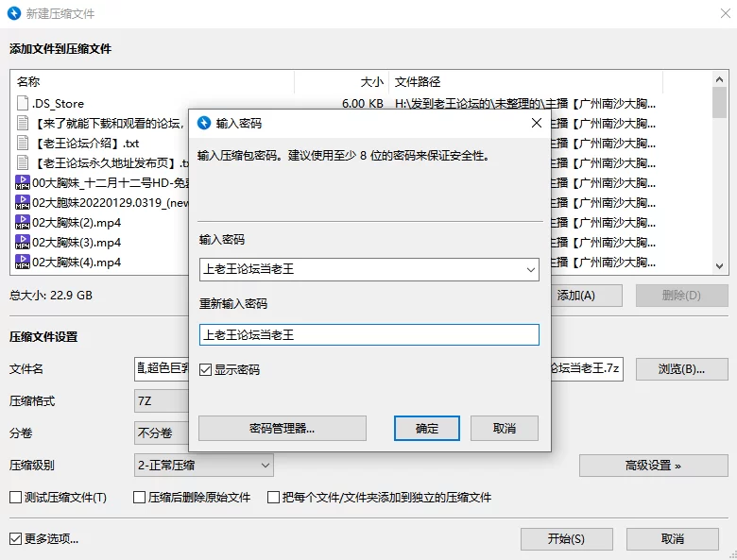This screenshot has height=560, width=737.
Task: Sort by the 大小 column header
Action: (x=342, y=82)
